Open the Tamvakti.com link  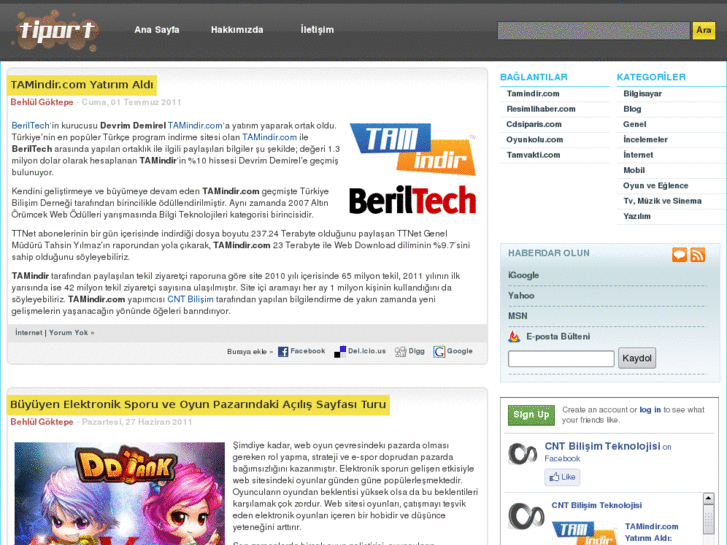[x=533, y=155]
